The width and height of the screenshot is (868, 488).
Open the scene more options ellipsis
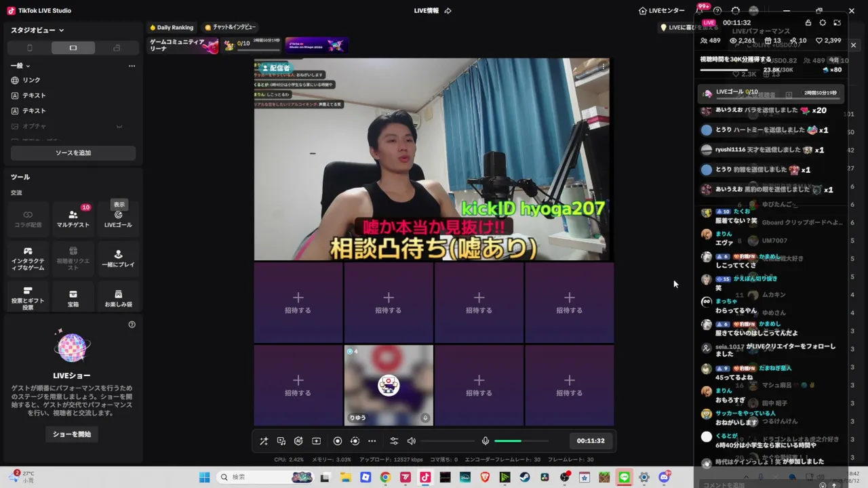tap(132, 66)
